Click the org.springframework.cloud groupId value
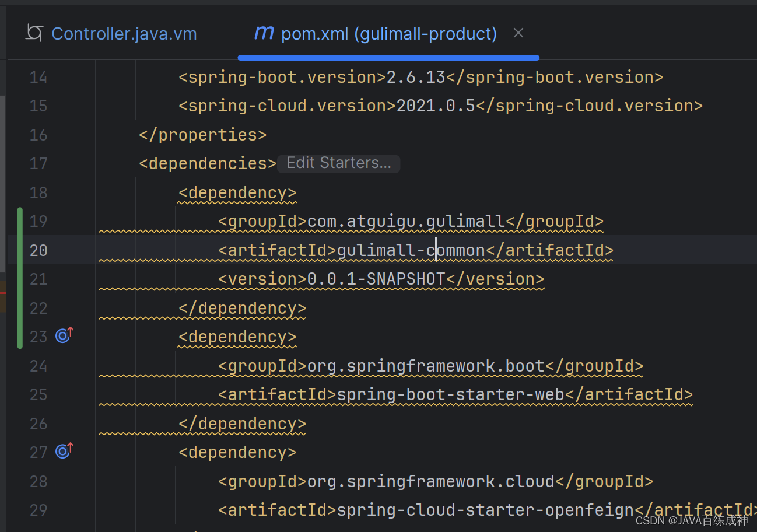Image resolution: width=757 pixels, height=532 pixels. tap(430, 481)
